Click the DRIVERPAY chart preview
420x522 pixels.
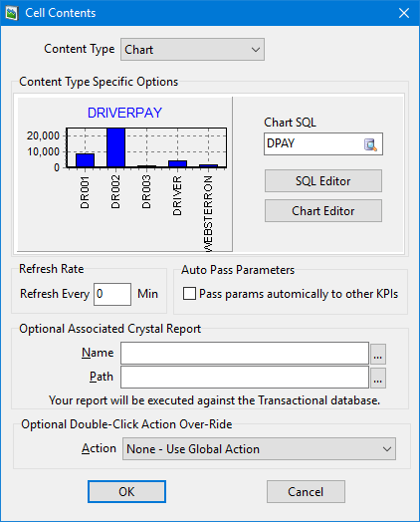click(124, 174)
